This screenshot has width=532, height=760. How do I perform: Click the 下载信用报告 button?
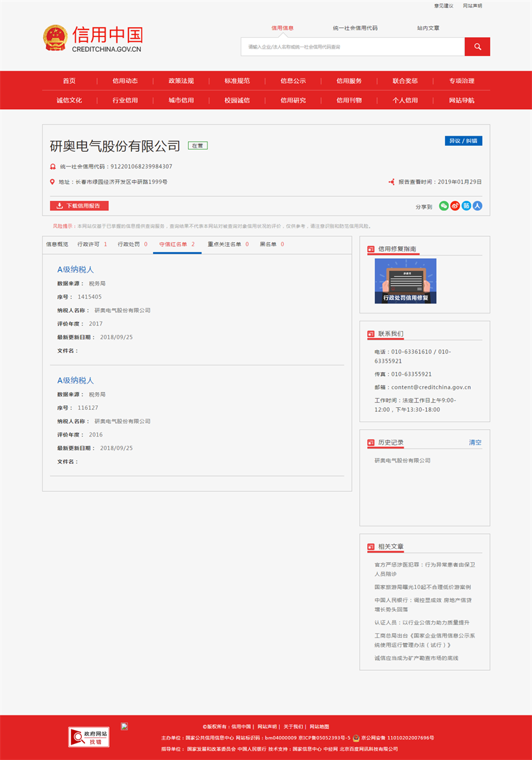tap(79, 206)
